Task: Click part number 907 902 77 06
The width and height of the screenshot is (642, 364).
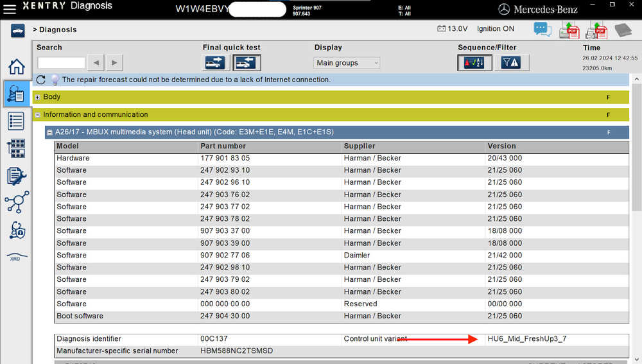Action: pyautogui.click(x=225, y=255)
